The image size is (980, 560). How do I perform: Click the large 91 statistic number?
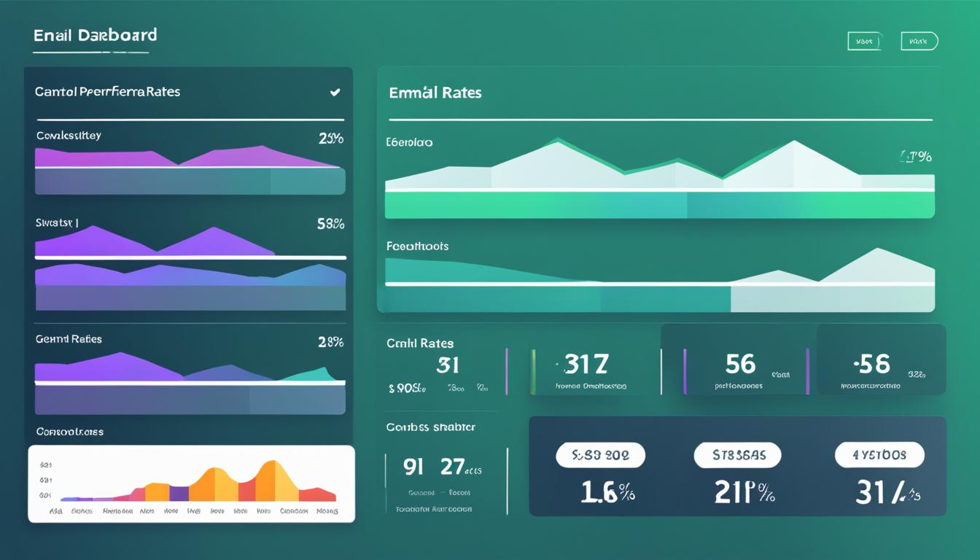(413, 467)
